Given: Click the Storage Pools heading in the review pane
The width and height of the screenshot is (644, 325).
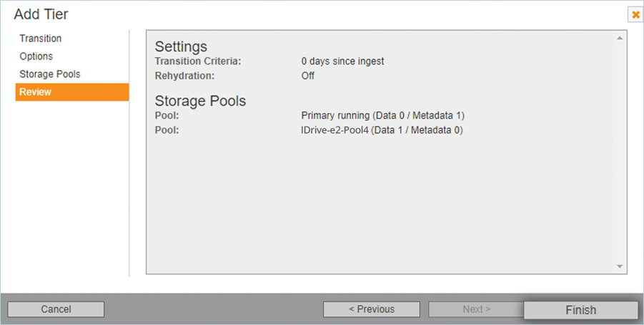Looking at the screenshot, I should [200, 101].
